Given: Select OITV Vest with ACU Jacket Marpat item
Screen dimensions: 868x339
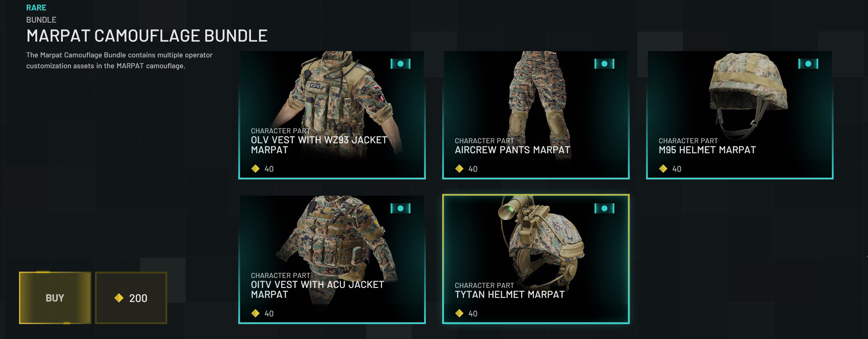Looking at the screenshot, I should click(x=332, y=259).
